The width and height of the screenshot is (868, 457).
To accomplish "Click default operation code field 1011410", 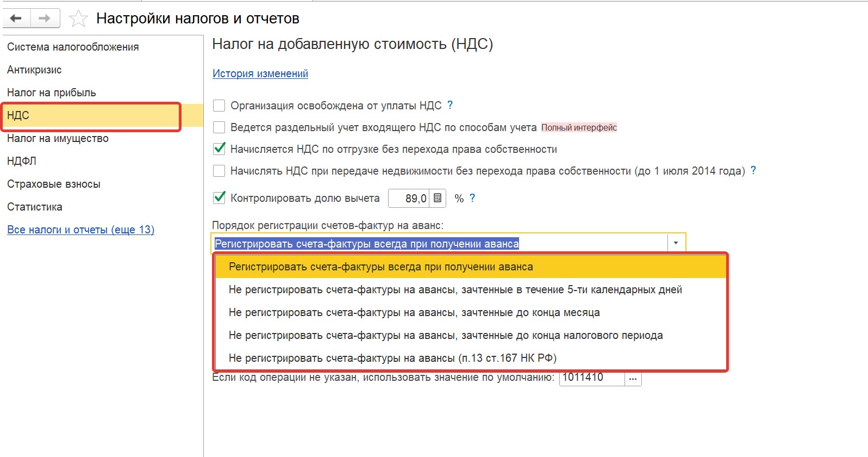I will 592,378.
